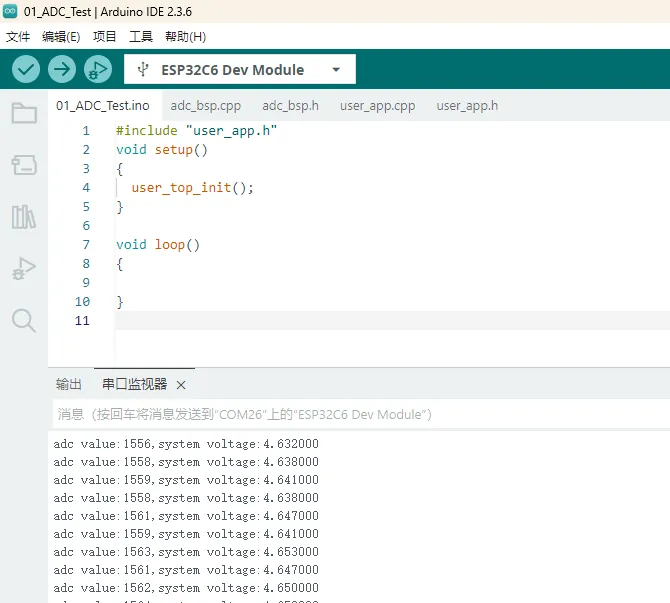Click empty line 11 in the code editor
670x603 pixels.
(390, 320)
